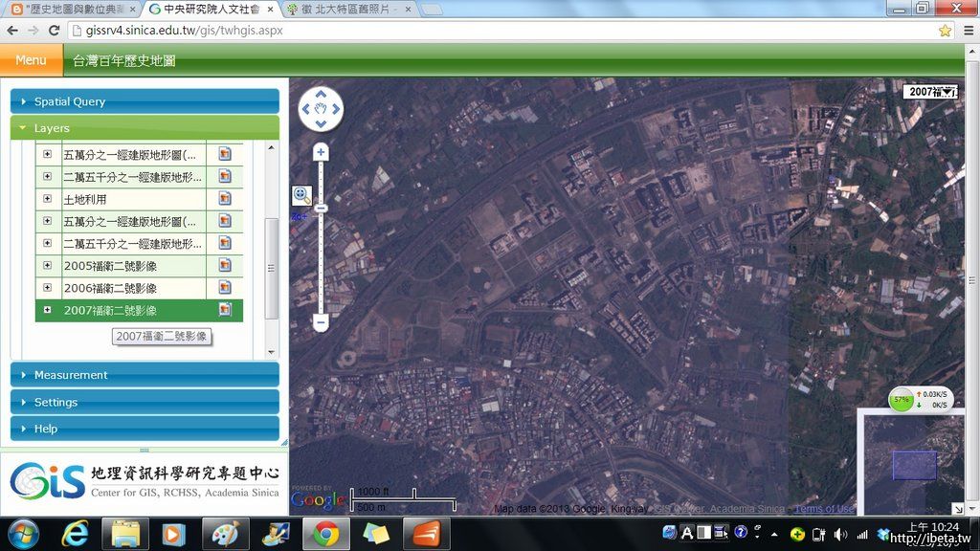Expand the 土地利用 layer node

point(47,199)
